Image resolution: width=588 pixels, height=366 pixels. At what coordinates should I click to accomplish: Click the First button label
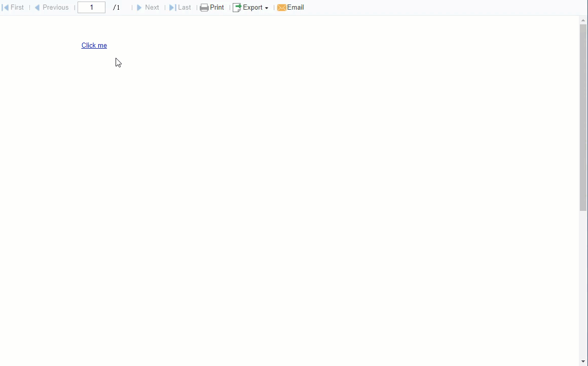coord(17,7)
